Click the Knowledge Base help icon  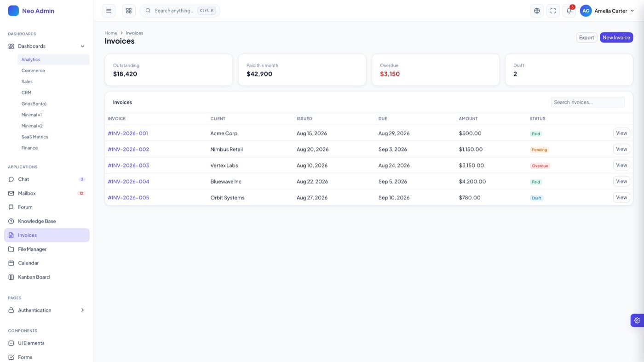11,221
